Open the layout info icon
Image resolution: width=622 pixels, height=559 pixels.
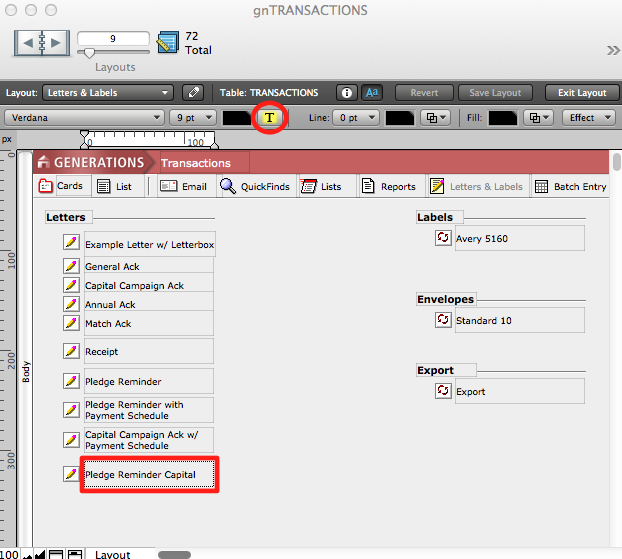coord(347,93)
